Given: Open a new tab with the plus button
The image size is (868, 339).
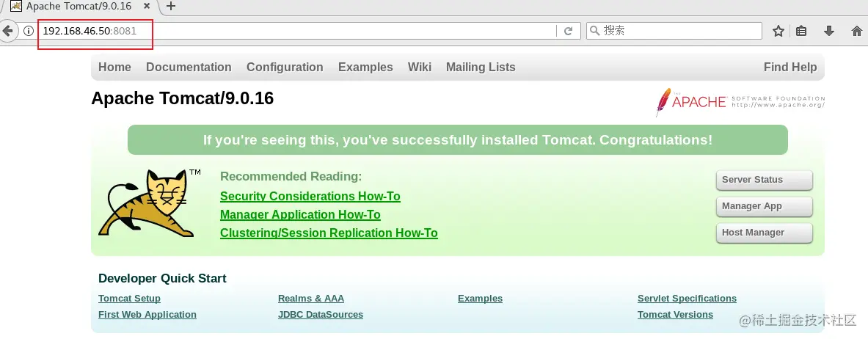Looking at the screenshot, I should click(171, 7).
